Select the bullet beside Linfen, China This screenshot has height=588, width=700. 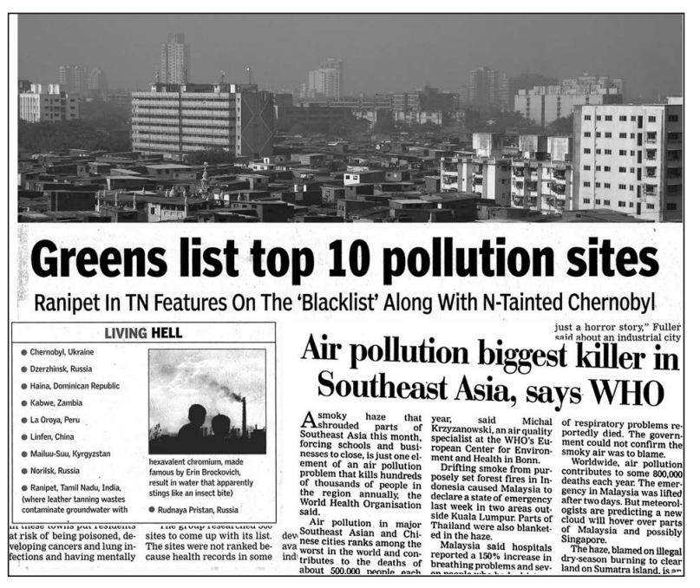point(24,437)
